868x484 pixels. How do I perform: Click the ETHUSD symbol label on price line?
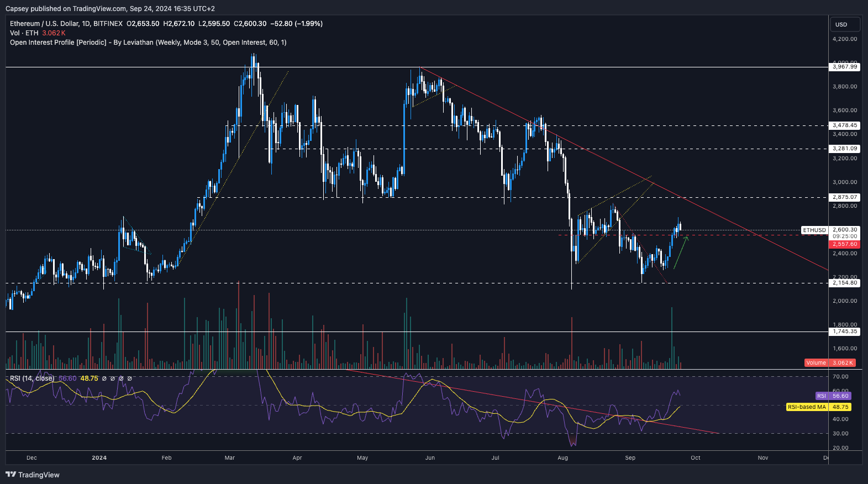[x=814, y=230]
